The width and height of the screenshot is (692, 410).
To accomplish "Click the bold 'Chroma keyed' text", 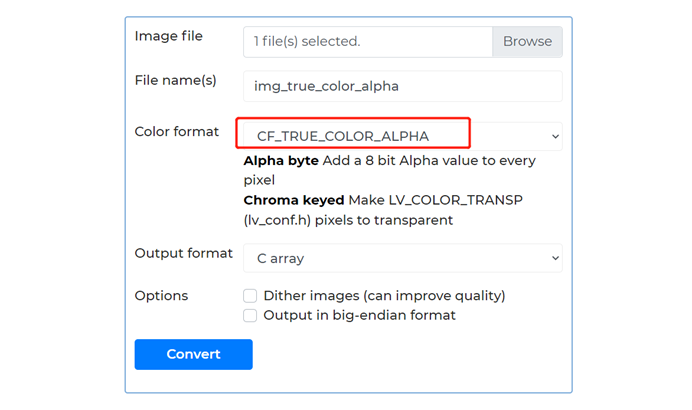I will pyautogui.click(x=294, y=200).
